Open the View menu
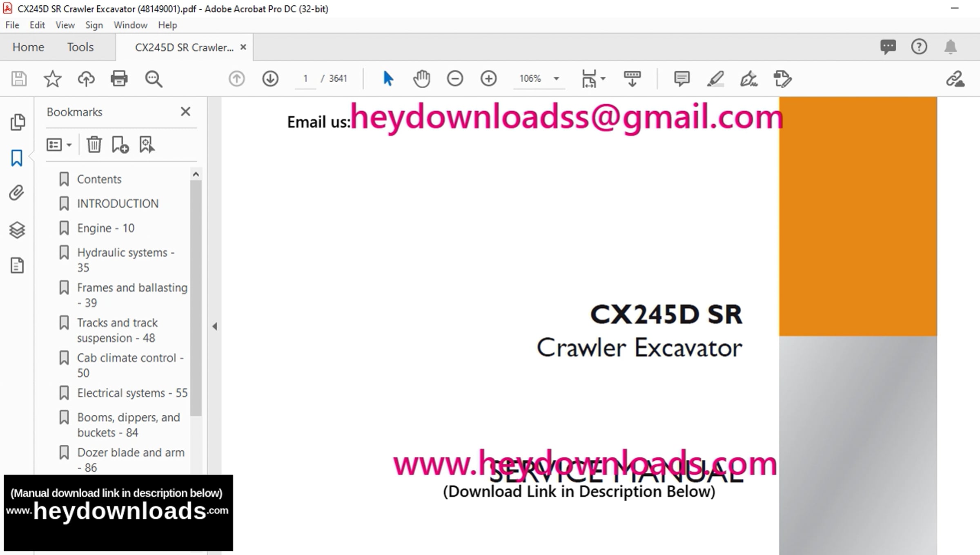This screenshot has height=555, width=980. pos(65,25)
